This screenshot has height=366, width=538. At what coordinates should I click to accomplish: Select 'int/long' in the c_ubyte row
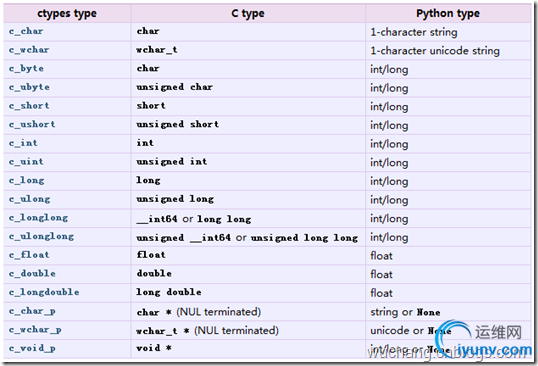click(389, 88)
